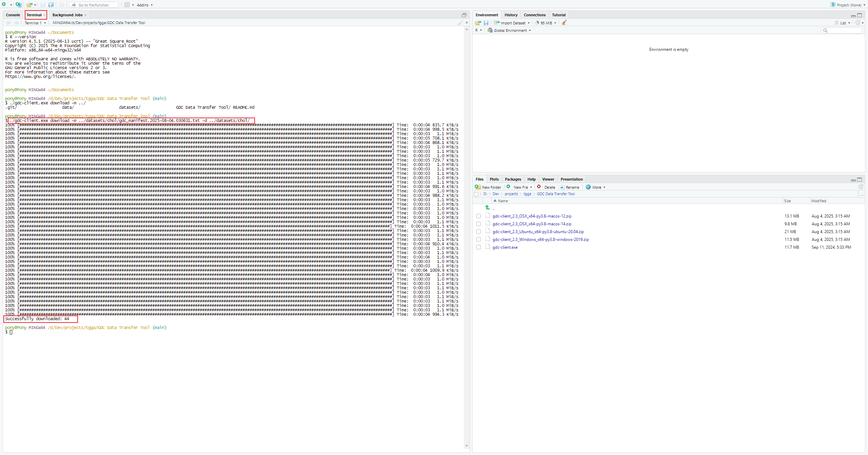Click the refresh icon in Environment pane

point(857,23)
